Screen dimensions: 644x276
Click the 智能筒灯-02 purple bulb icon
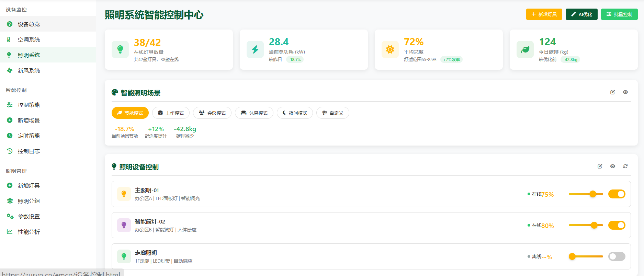coord(124,225)
